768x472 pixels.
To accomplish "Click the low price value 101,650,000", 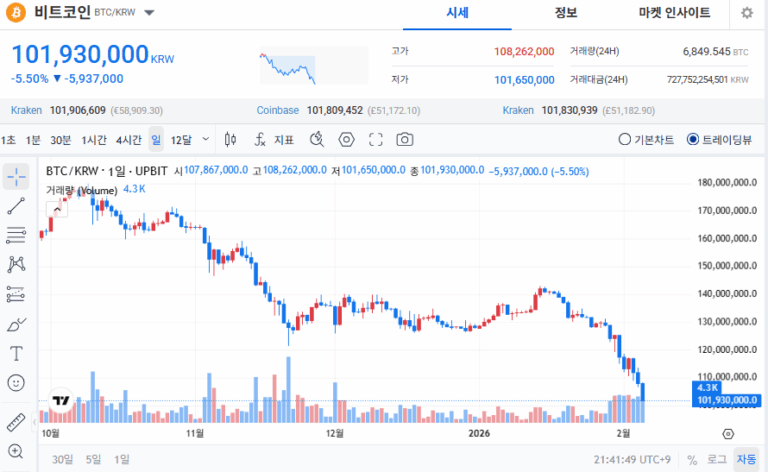I will click(x=524, y=80).
